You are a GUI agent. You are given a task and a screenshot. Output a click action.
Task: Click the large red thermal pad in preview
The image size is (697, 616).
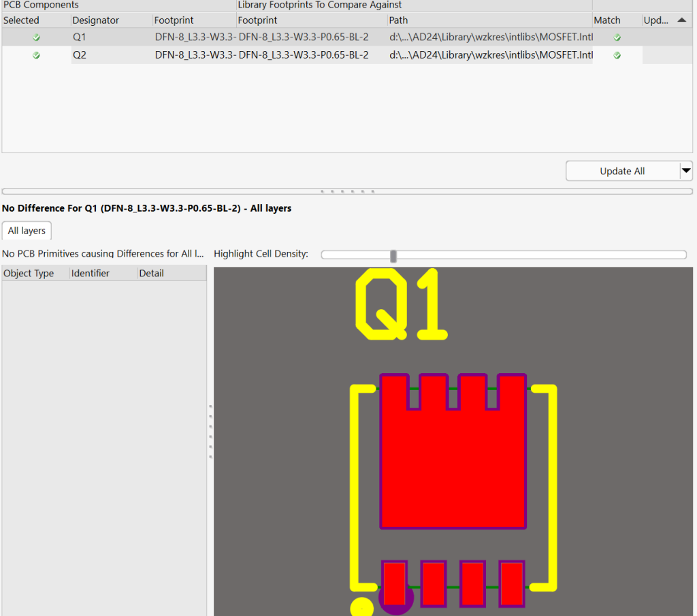pos(453,470)
